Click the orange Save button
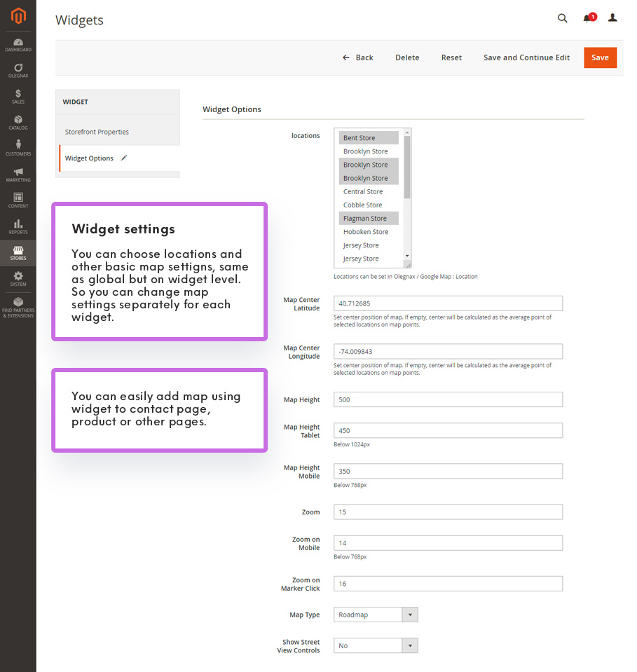The width and height of the screenshot is (637, 672). point(600,57)
